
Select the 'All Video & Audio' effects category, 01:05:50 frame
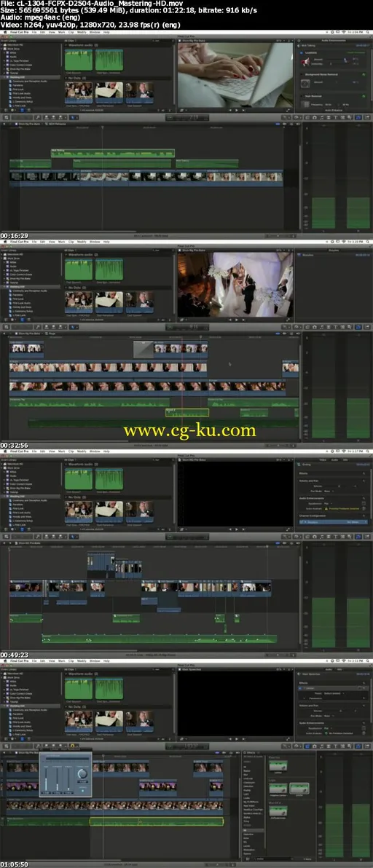254,756
